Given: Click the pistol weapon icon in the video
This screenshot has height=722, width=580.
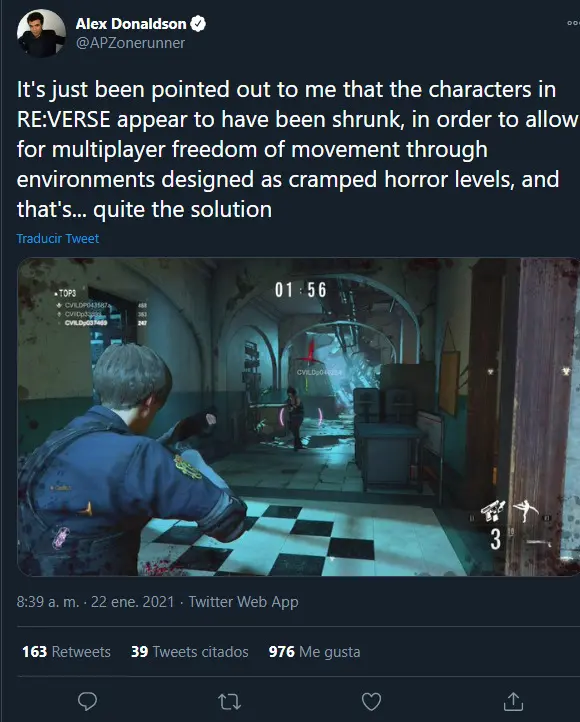Looking at the screenshot, I should click(493, 511).
